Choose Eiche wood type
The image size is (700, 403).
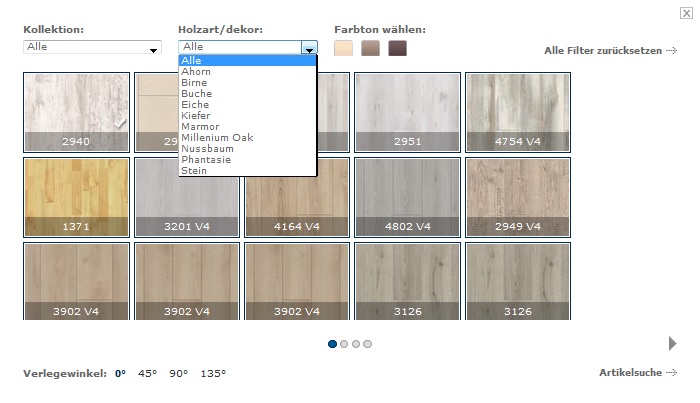pyautogui.click(x=247, y=104)
